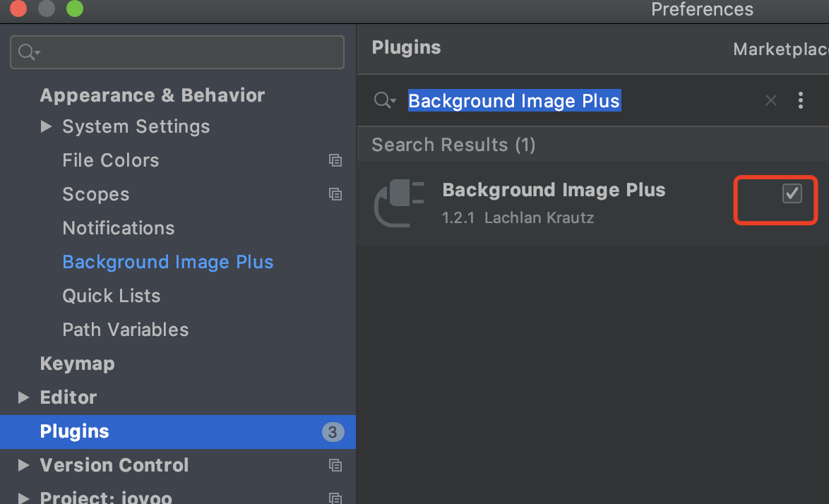Click the settings search magnifier icon
Image resolution: width=829 pixels, height=504 pixels.
(29, 52)
